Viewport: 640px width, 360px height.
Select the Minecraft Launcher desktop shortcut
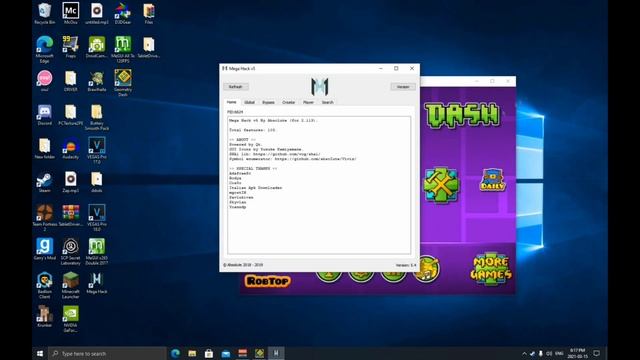[x=71, y=286]
